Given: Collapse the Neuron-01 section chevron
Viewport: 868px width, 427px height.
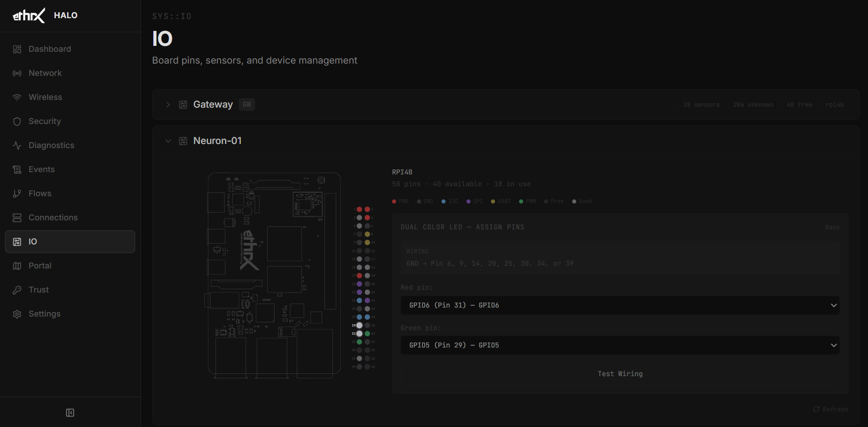Looking at the screenshot, I should tap(168, 141).
